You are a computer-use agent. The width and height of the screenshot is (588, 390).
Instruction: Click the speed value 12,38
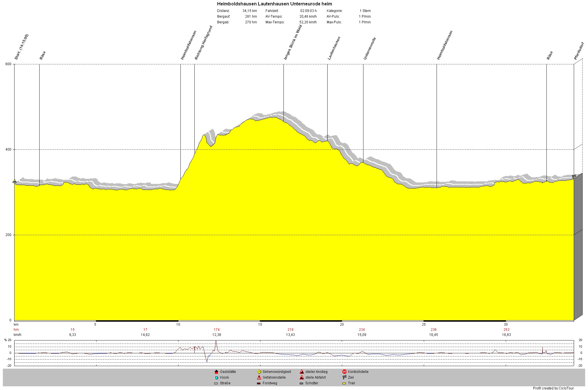217,335
